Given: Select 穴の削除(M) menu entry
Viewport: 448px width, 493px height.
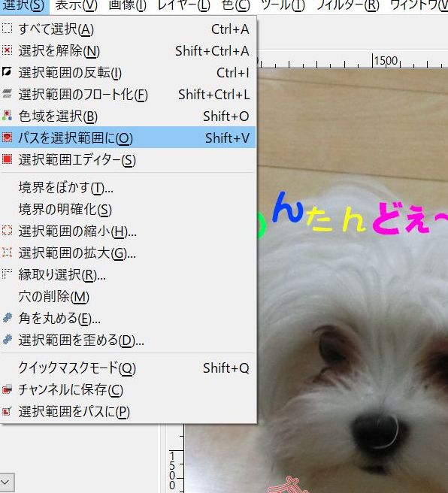Looking at the screenshot, I should click(x=128, y=296).
